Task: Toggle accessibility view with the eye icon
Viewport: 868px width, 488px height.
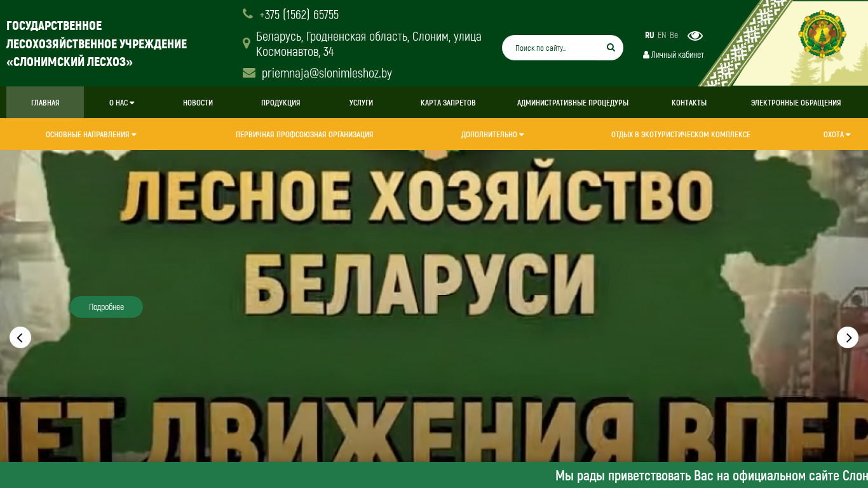Action: tap(695, 36)
